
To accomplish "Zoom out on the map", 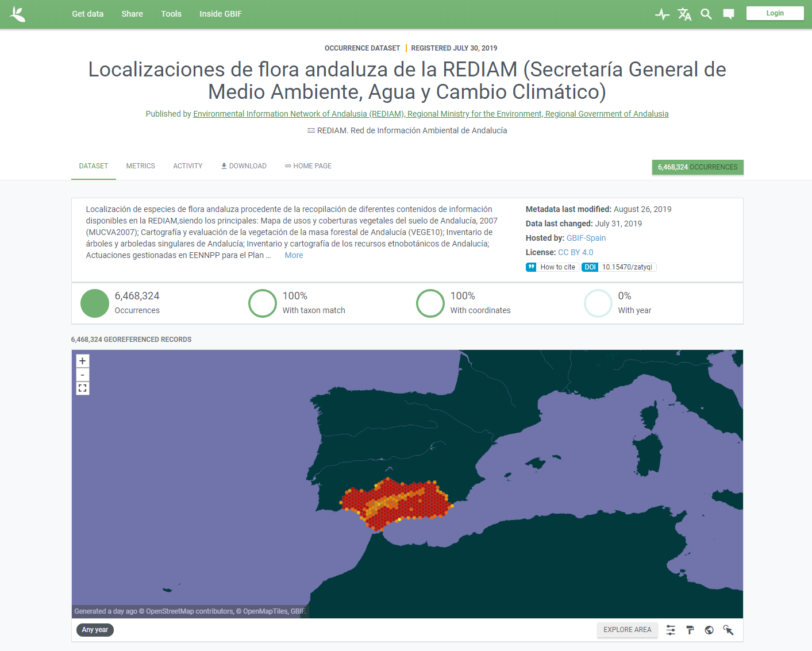I will (83, 375).
